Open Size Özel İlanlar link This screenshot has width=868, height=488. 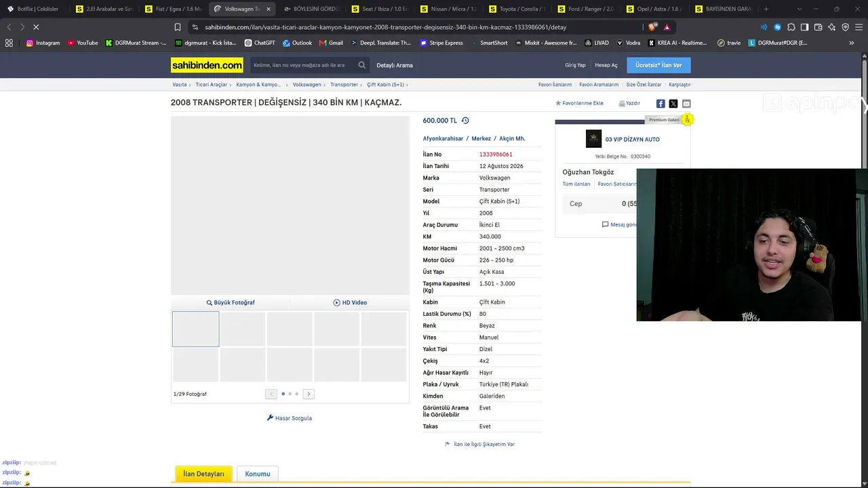pyautogui.click(x=644, y=85)
